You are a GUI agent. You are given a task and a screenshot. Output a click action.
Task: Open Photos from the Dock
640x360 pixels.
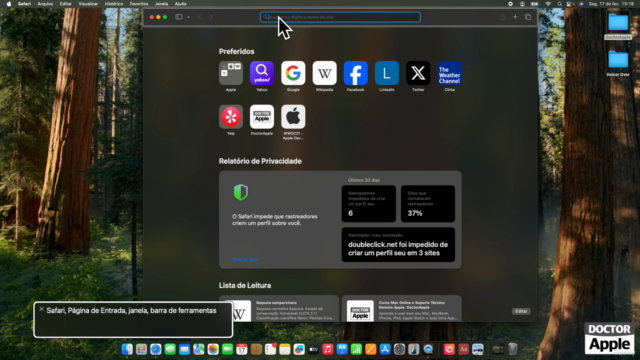(x=213, y=349)
